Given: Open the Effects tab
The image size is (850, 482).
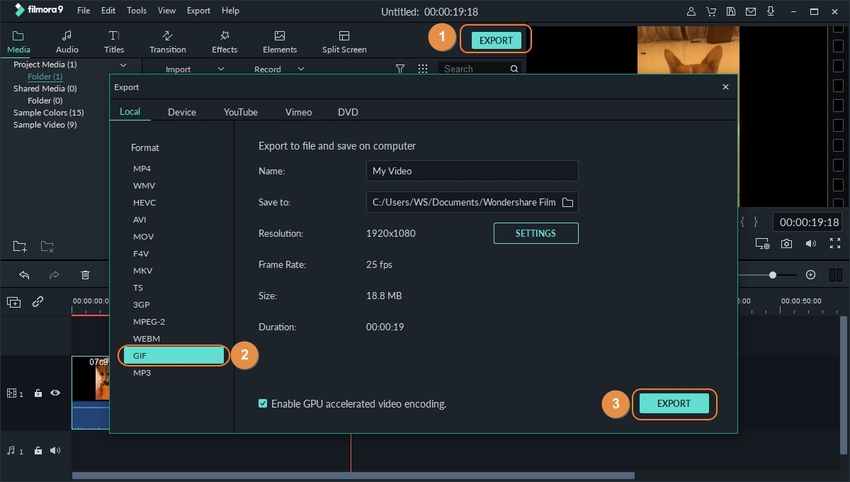Looking at the screenshot, I should tap(224, 42).
